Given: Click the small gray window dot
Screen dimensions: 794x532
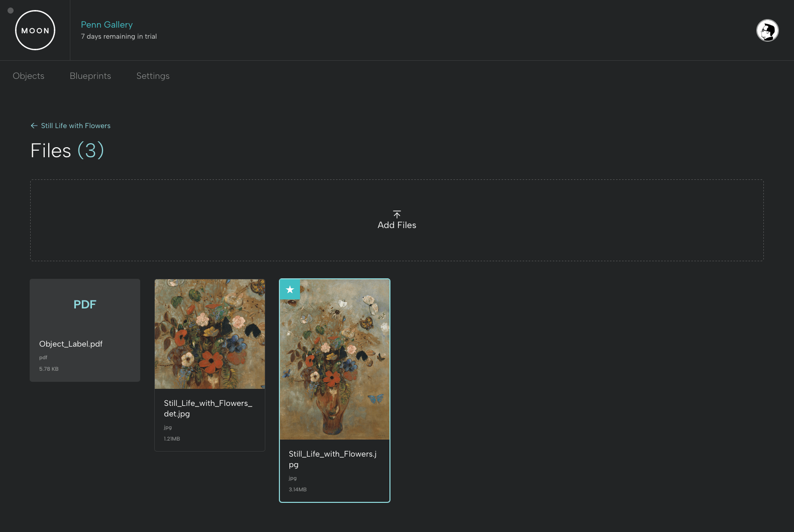Looking at the screenshot, I should click(11, 11).
